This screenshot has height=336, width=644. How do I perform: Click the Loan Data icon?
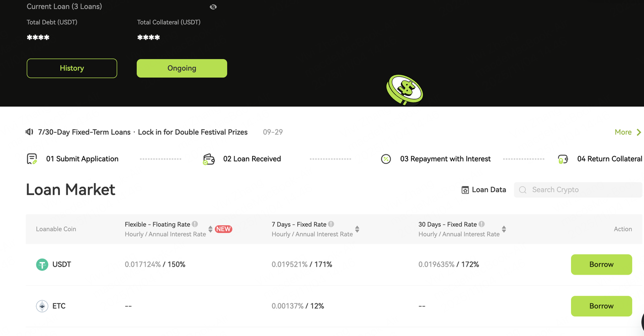[465, 190]
